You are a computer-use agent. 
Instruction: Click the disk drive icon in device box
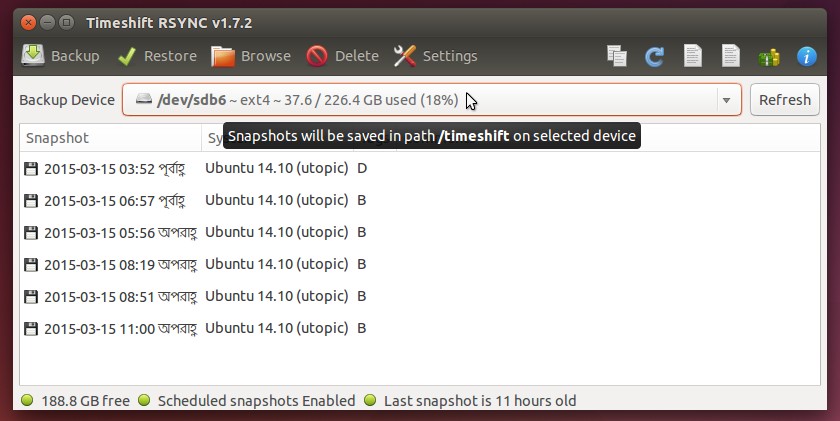tap(144, 99)
